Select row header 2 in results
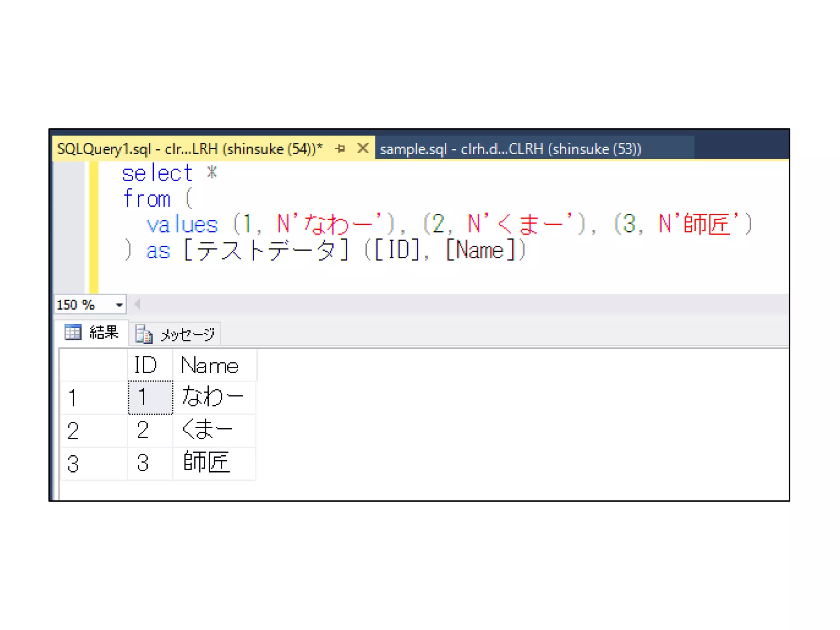This screenshot has width=840, height=630. 94,431
